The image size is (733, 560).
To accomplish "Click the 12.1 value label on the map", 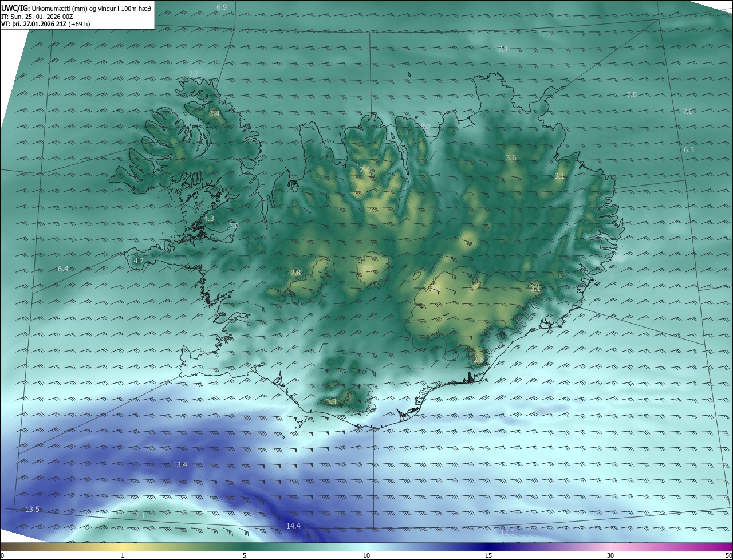I will click(507, 533).
